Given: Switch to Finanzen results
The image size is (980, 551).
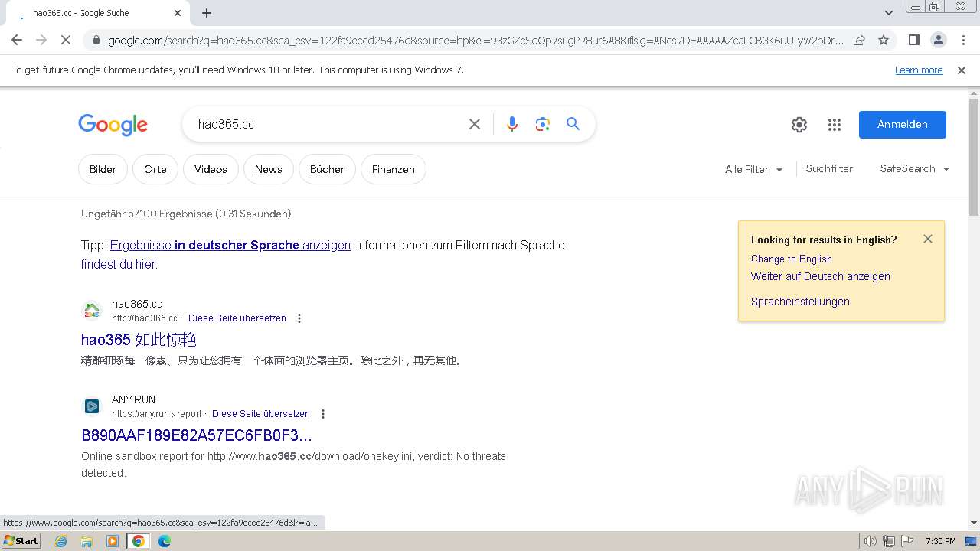Looking at the screenshot, I should pos(394,169).
